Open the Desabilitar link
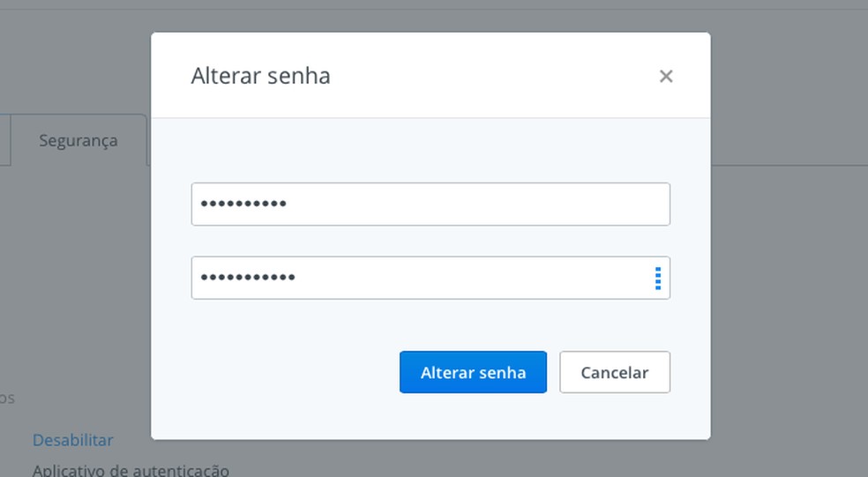Screen dimensions: 868x477 73,440
